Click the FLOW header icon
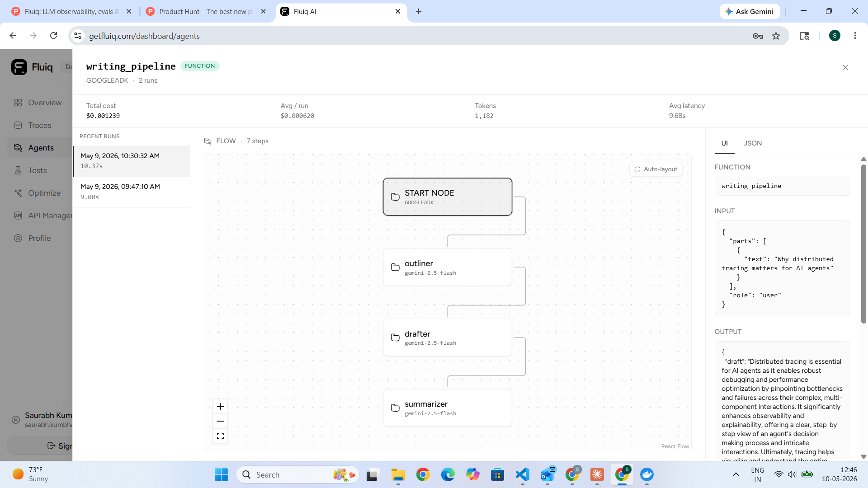 point(208,141)
